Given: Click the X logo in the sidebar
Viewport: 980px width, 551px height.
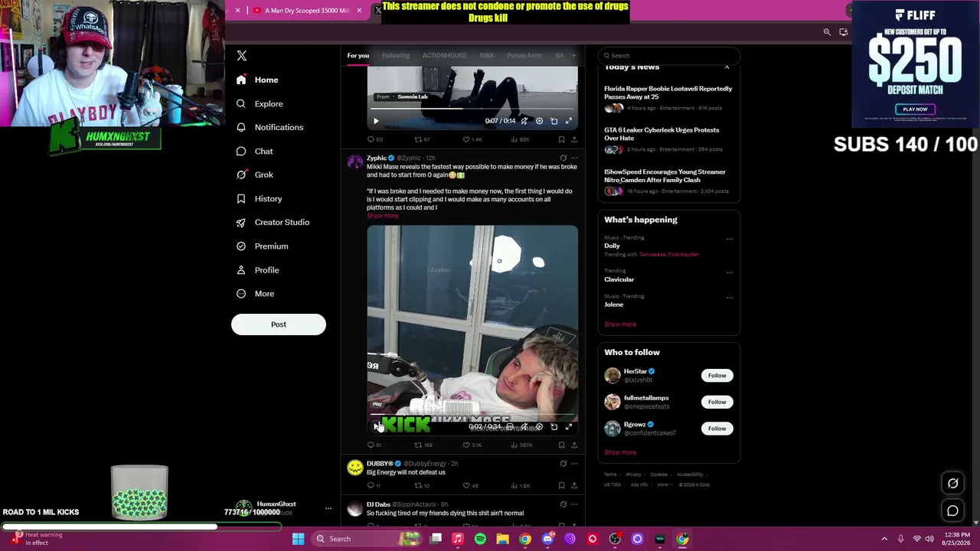Looking at the screenshot, I should (242, 56).
